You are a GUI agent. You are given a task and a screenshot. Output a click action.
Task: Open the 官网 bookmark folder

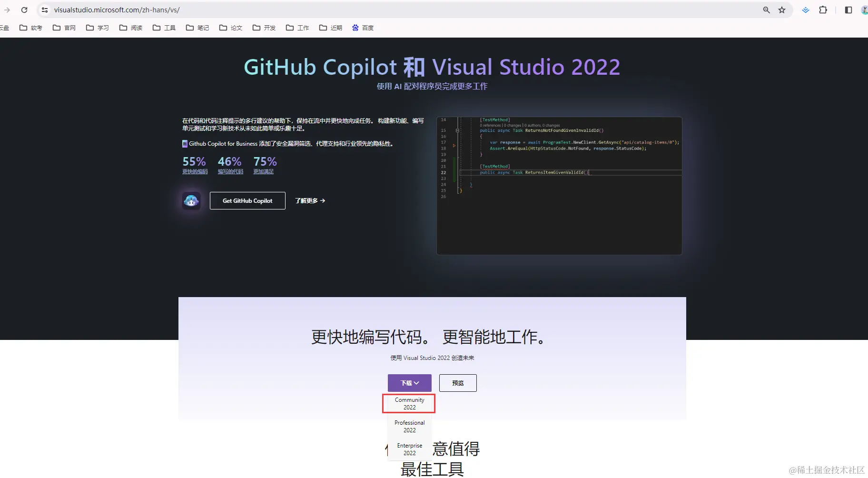[64, 28]
